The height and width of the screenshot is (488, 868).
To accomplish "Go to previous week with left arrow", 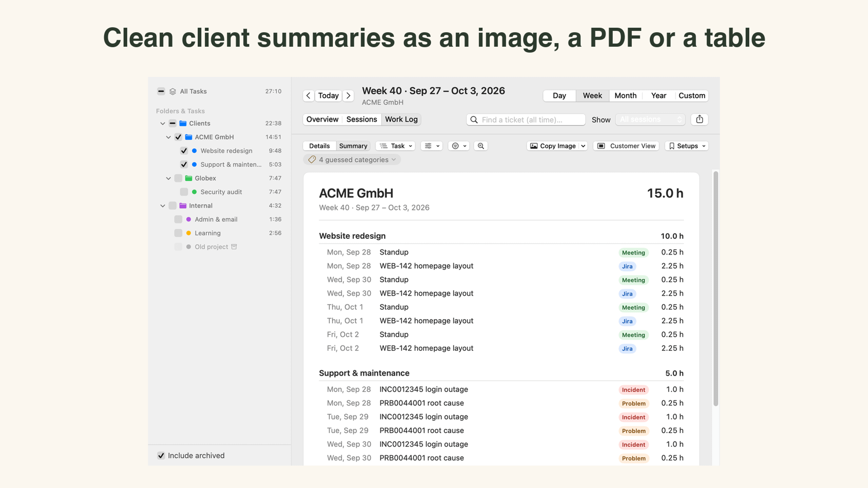I will click(x=308, y=96).
